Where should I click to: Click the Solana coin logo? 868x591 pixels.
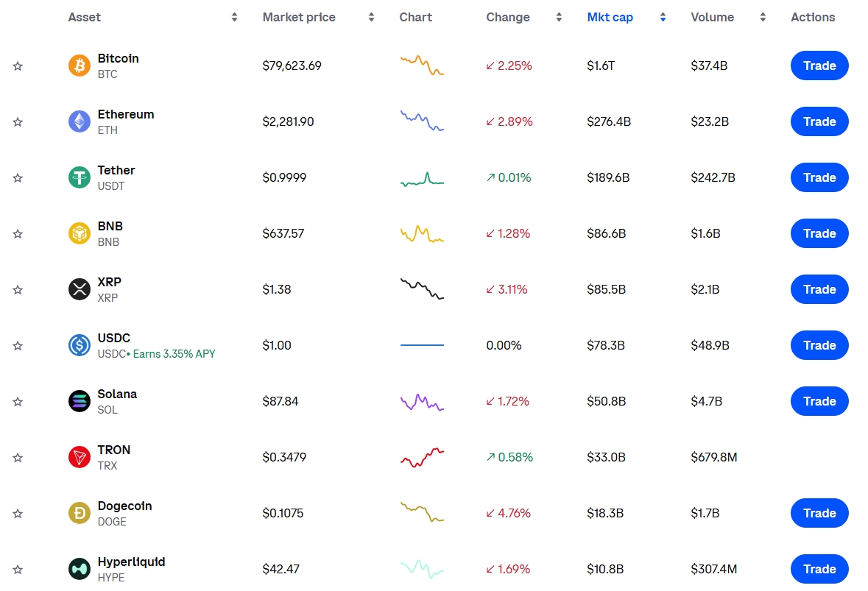point(80,401)
